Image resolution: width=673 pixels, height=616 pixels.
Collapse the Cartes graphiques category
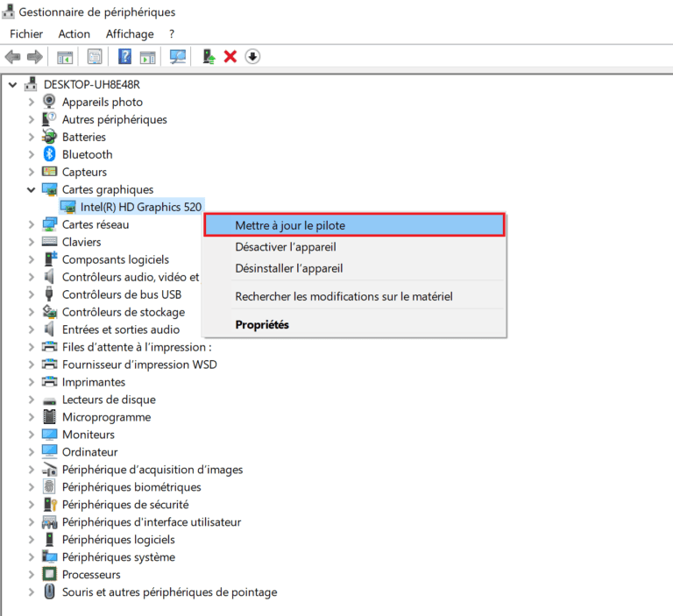pyautogui.click(x=31, y=189)
